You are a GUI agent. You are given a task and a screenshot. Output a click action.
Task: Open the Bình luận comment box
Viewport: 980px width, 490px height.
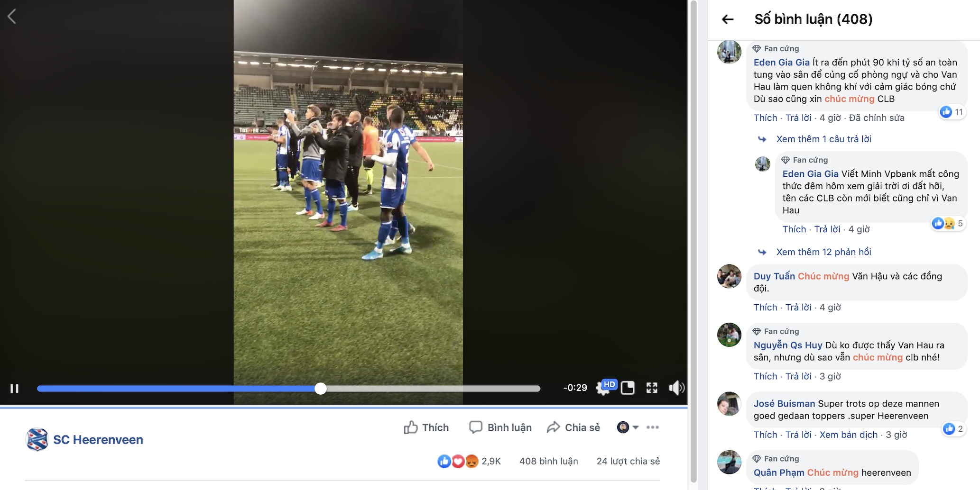click(x=500, y=427)
